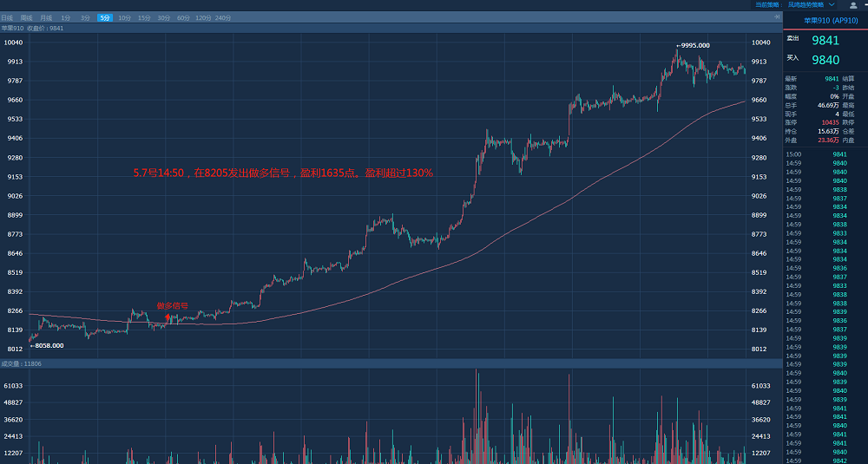Click the 买入 buy price 9840
Screen dimensions: 868x464
tap(825, 59)
